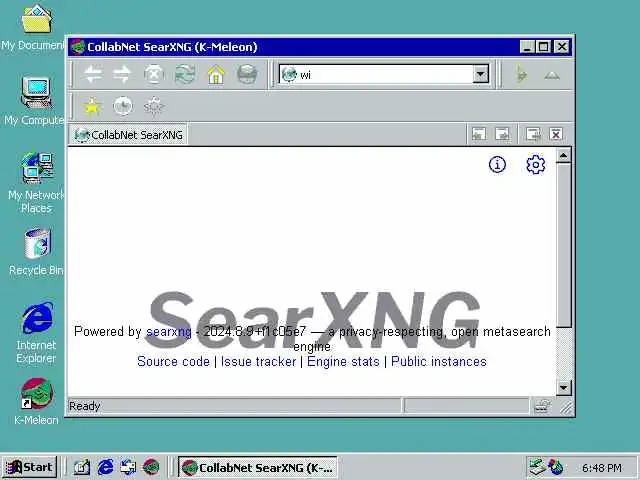Screen dimensions: 640x480
Task: Select the CollabNet SearXNG tab
Action: point(129,135)
